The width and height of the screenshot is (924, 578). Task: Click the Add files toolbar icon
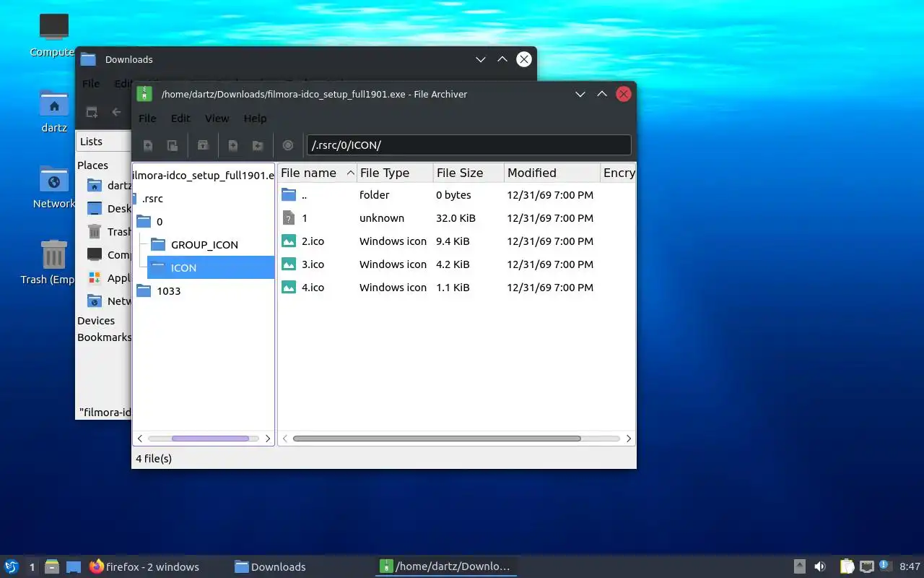[233, 145]
